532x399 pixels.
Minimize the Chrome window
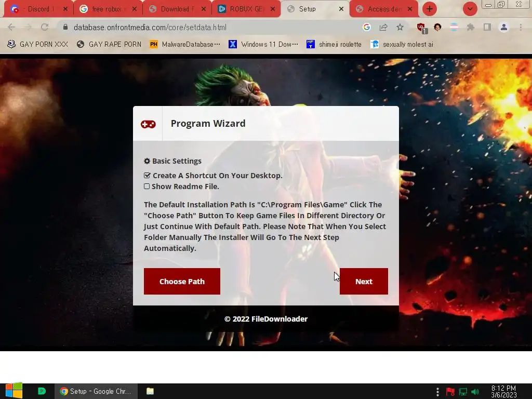(x=488, y=5)
